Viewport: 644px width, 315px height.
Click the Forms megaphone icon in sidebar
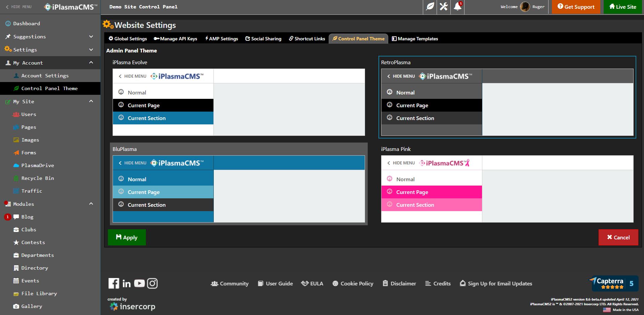(16, 153)
